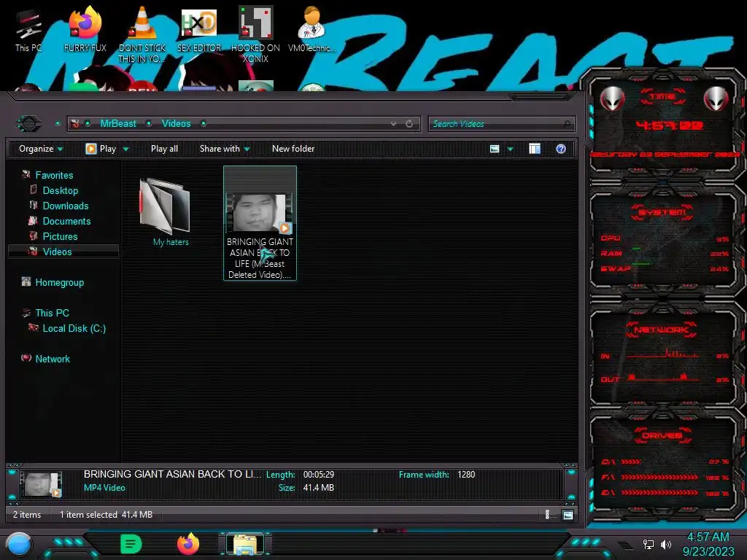The height and width of the screenshot is (560, 747).
Task: Click the Length value 00:05:29
Action: [x=319, y=475]
